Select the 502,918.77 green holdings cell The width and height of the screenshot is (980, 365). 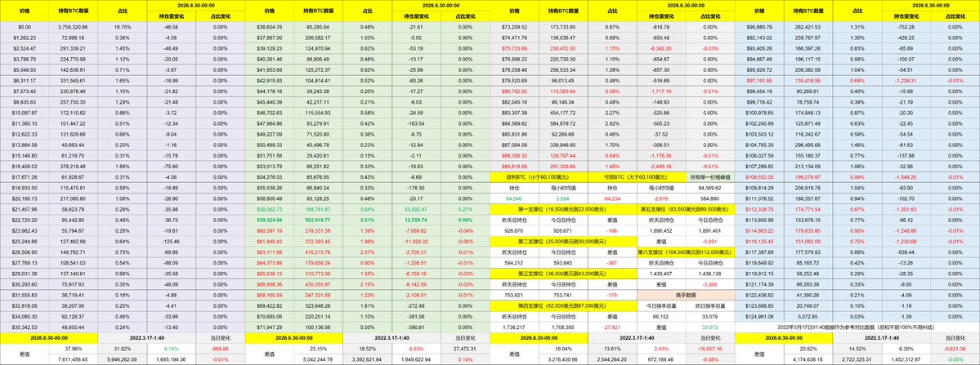tap(318, 220)
